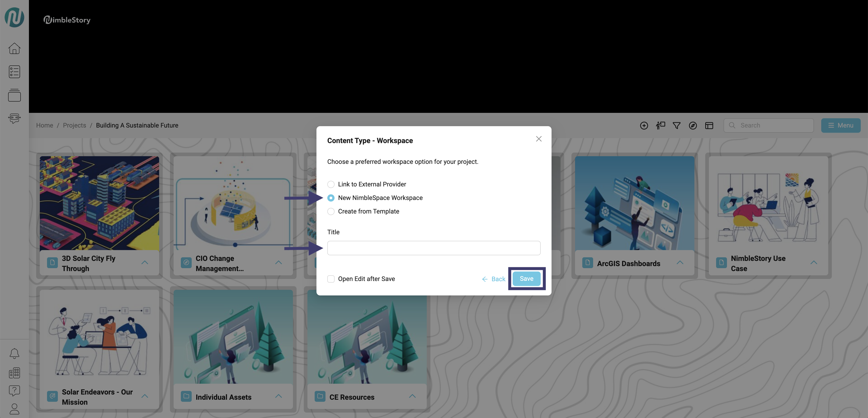Expand the CE Resources card chevron
This screenshot has width=868, height=418.
412,396
